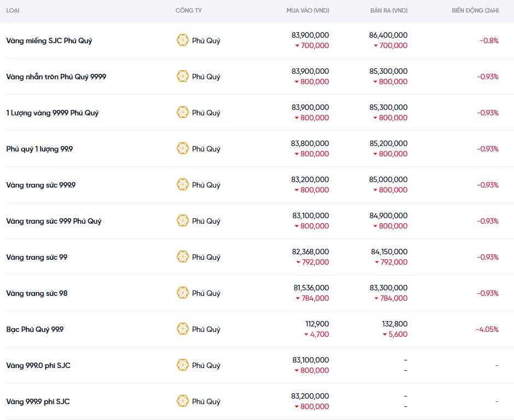Click BIẾN ĐỘNG (24H) column header
Image resolution: width=514 pixels, height=420 pixels.
(x=475, y=11)
